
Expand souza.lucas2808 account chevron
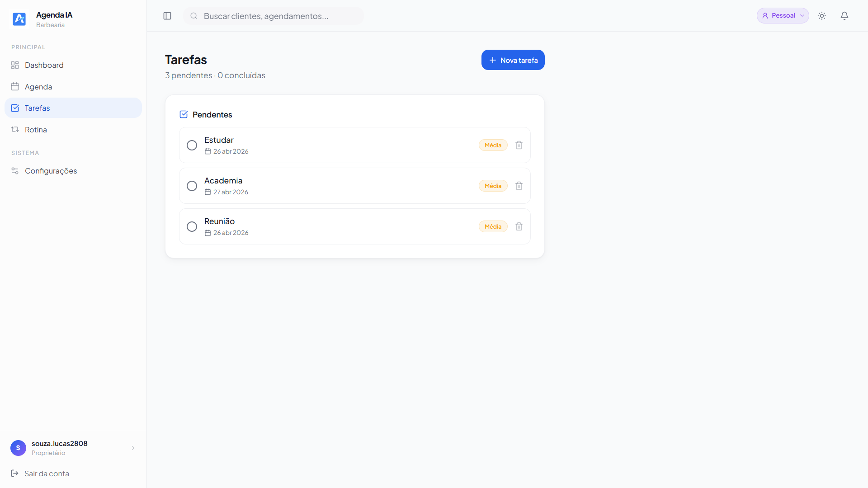(133, 448)
